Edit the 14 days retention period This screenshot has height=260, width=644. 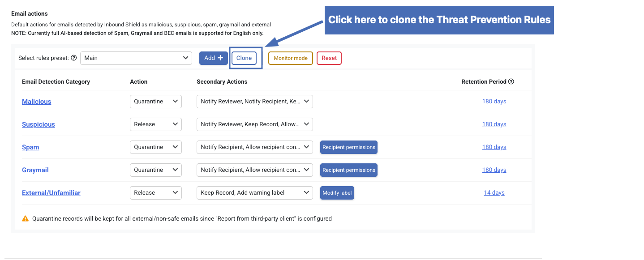(494, 193)
